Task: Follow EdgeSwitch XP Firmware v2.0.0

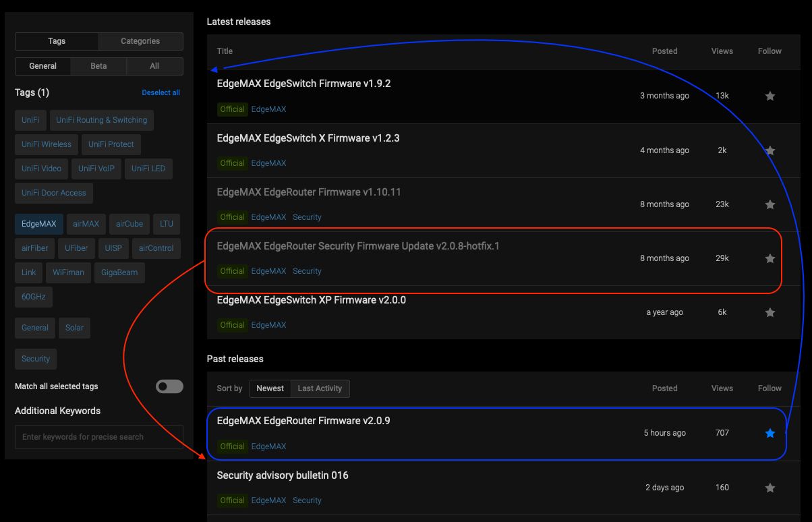Action: pos(770,312)
